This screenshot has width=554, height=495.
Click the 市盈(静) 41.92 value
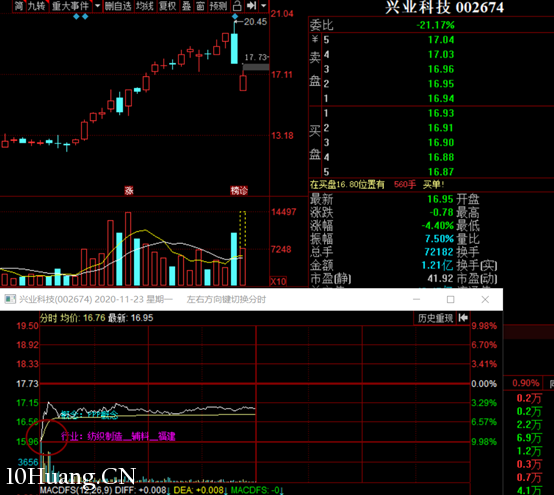tap(440, 279)
